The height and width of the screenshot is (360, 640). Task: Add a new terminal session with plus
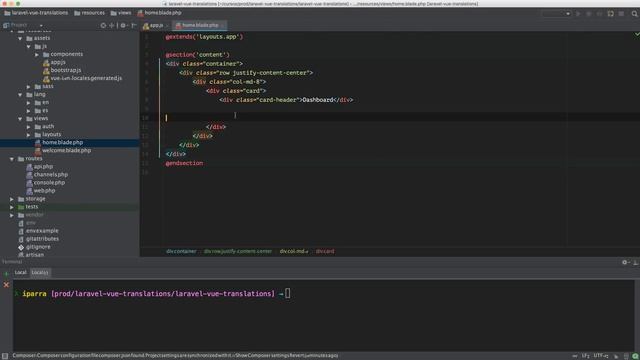point(6,274)
